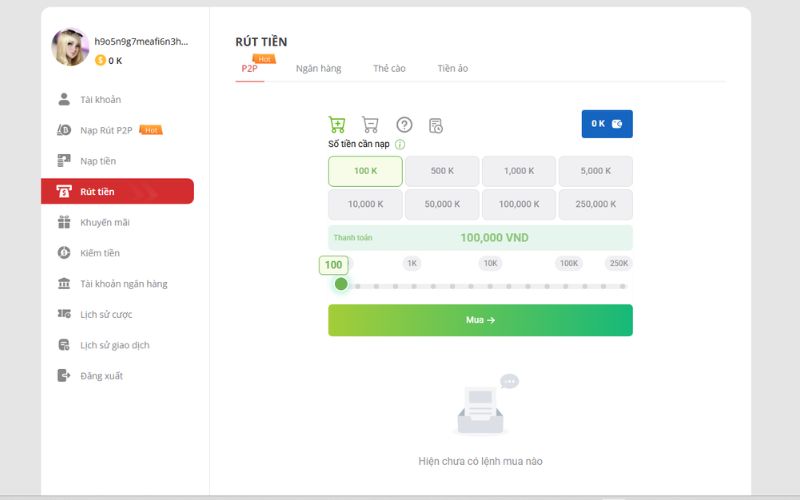Open the grey sell cart icon

coord(370,124)
